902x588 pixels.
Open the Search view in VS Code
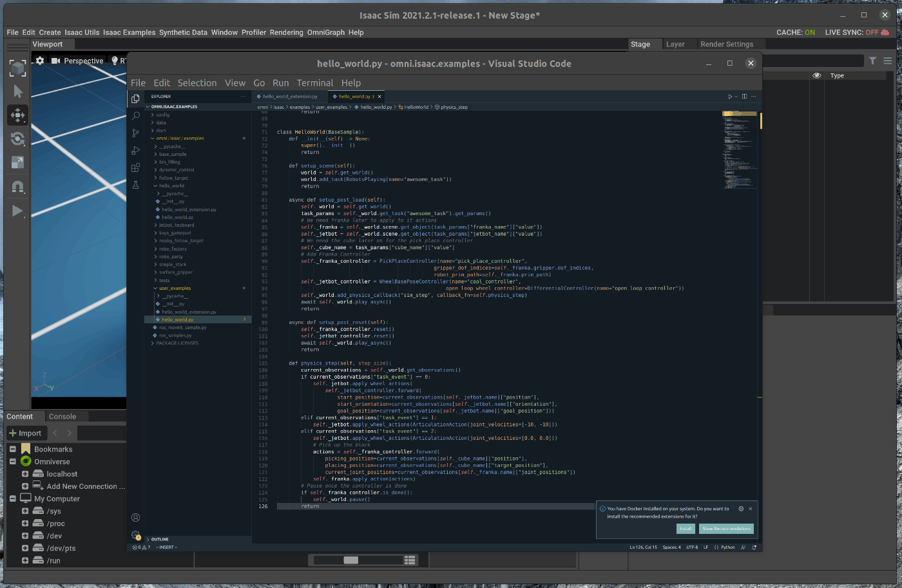pyautogui.click(x=135, y=116)
